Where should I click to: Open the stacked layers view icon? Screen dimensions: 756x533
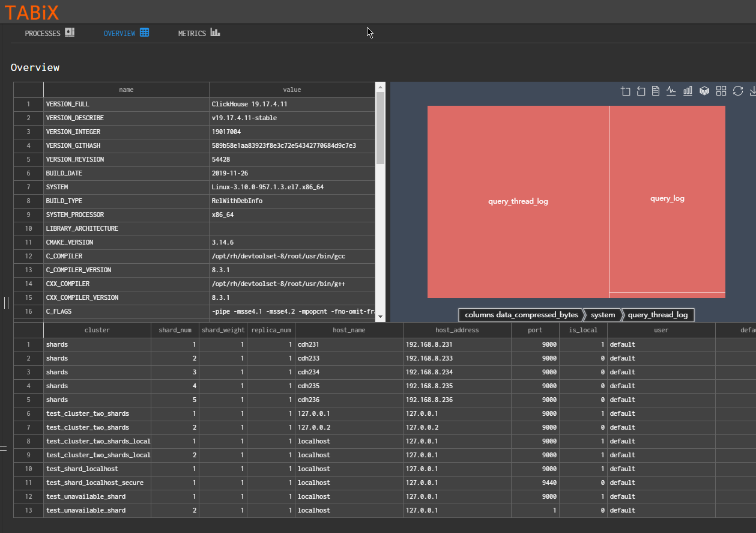[x=704, y=91]
